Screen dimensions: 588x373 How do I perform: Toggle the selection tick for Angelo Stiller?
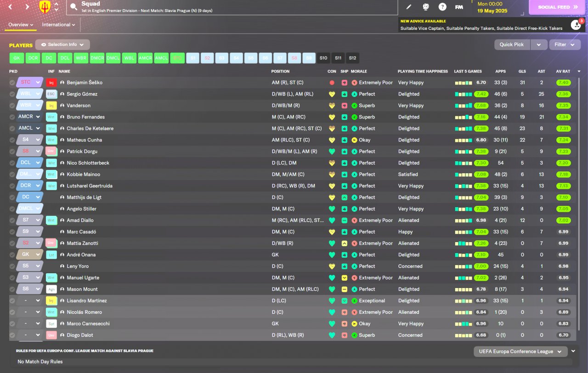[x=12, y=209]
